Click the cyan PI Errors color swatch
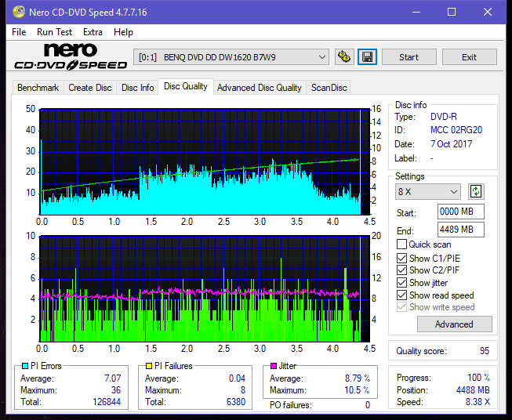The height and width of the screenshot is (420, 512). 25,366
